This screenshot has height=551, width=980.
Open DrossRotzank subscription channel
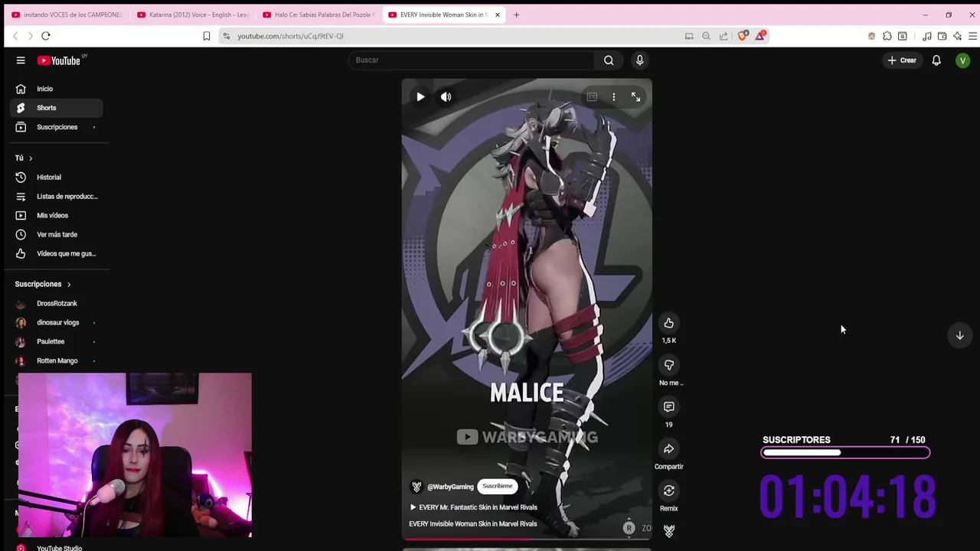coord(57,304)
